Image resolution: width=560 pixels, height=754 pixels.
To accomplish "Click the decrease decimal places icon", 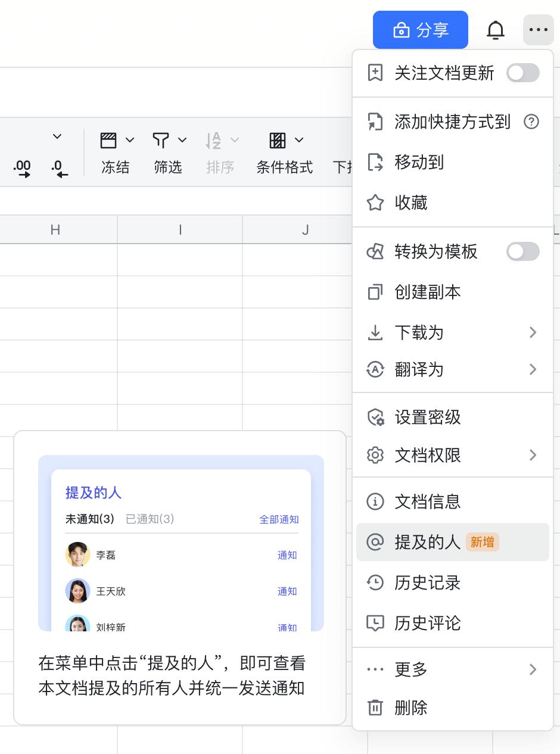I will click(59, 164).
